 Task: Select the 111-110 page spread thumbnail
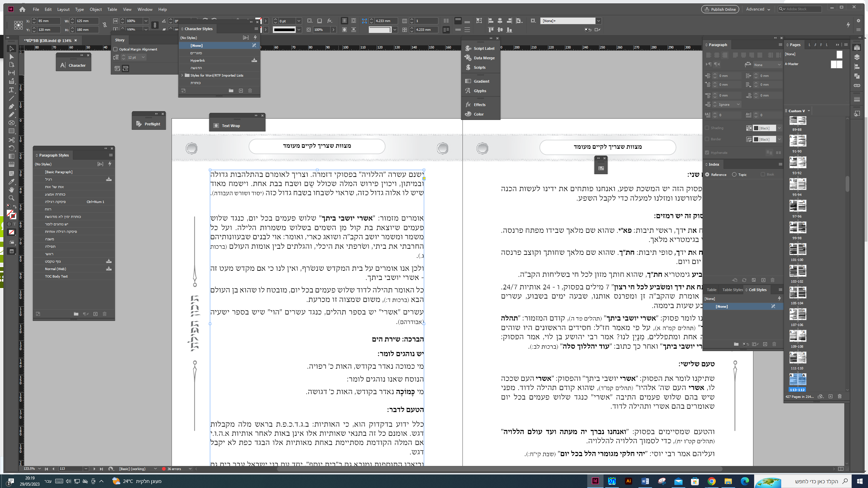click(797, 358)
